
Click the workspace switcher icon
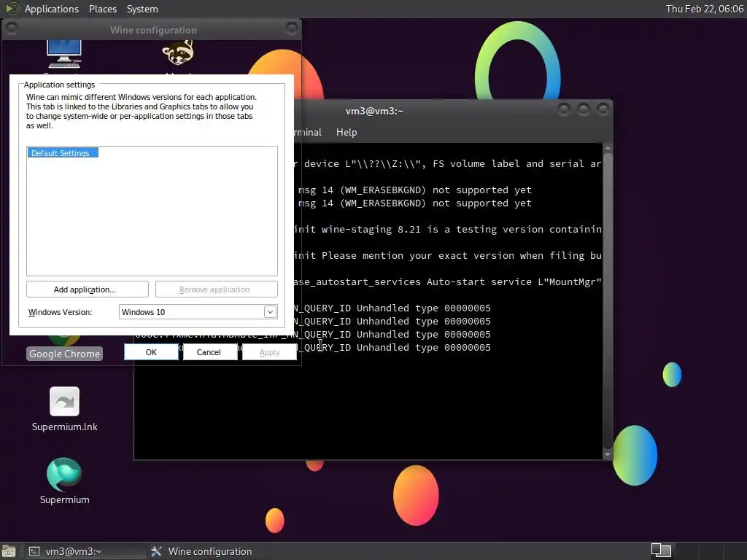(661, 551)
